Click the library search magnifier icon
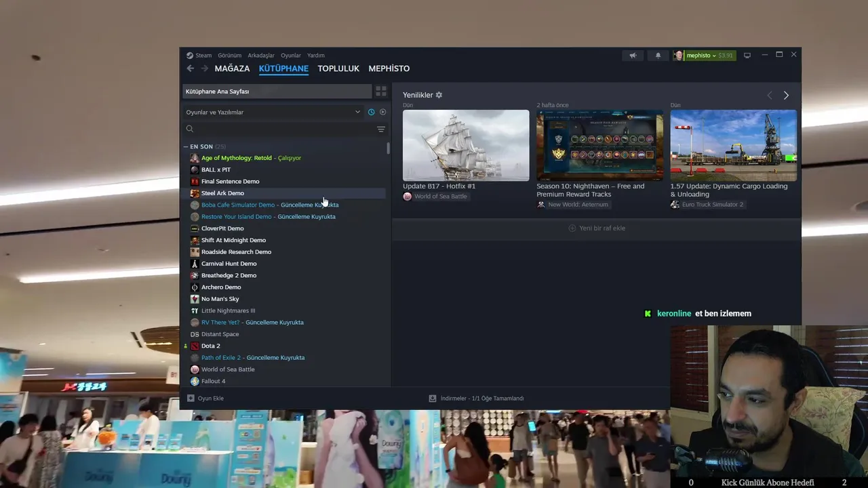The width and height of the screenshot is (868, 488). [x=190, y=129]
